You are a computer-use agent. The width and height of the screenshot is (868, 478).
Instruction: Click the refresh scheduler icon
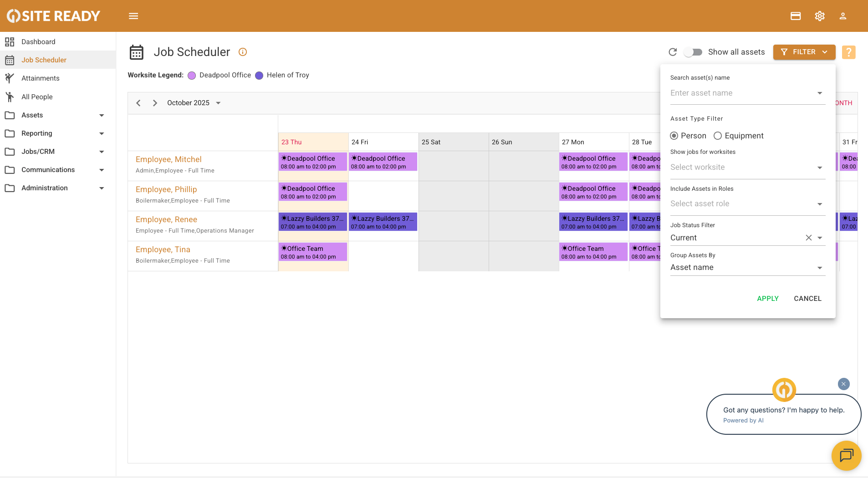tap(673, 52)
